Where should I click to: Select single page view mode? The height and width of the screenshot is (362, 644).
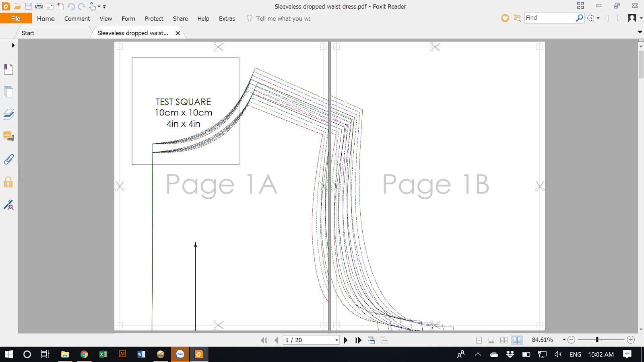[479, 340]
